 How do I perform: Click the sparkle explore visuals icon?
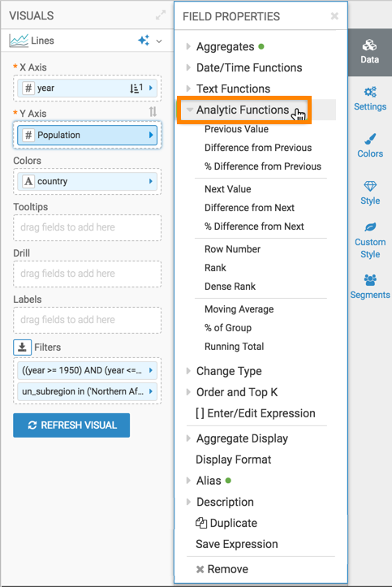pos(144,40)
